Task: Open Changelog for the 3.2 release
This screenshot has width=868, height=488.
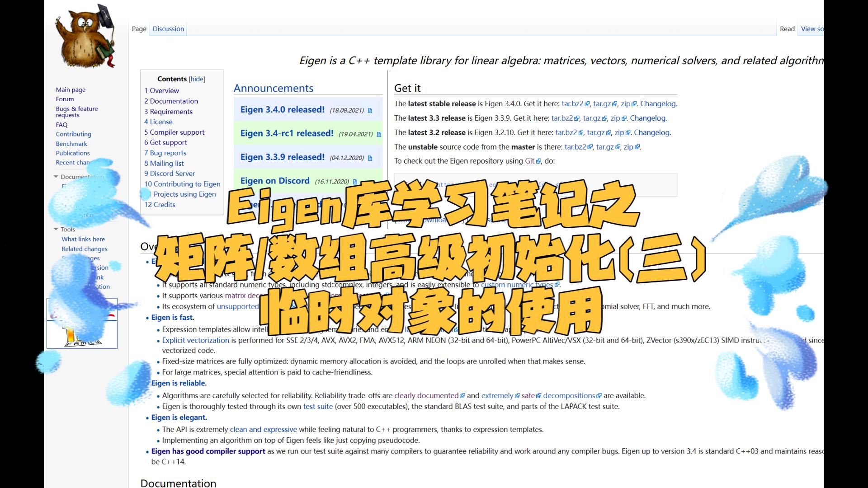Action: (651, 132)
